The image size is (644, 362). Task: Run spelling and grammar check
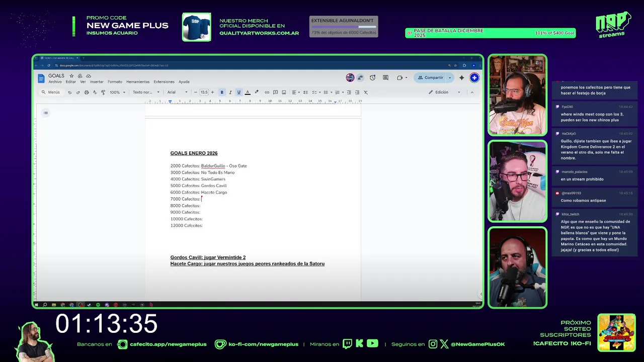(95, 93)
